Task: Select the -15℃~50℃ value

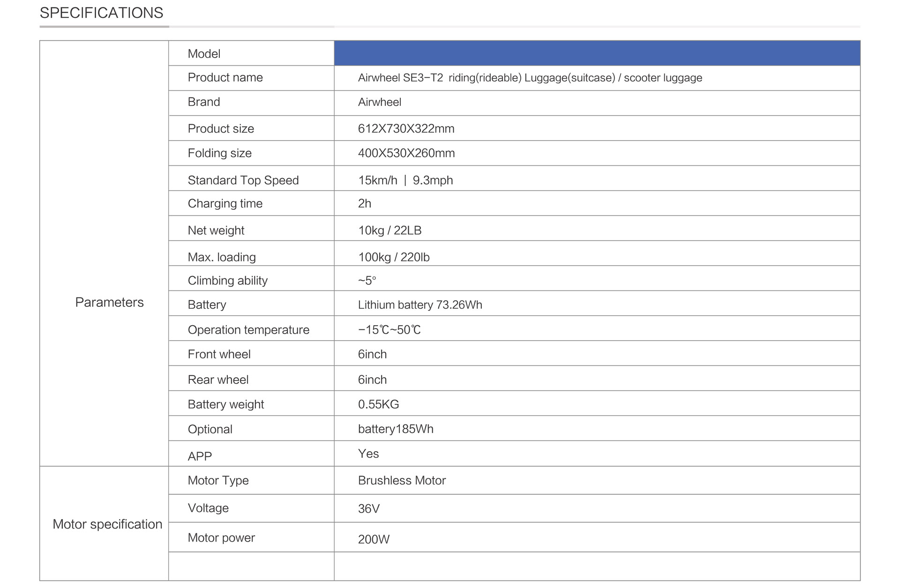Action: click(x=390, y=330)
